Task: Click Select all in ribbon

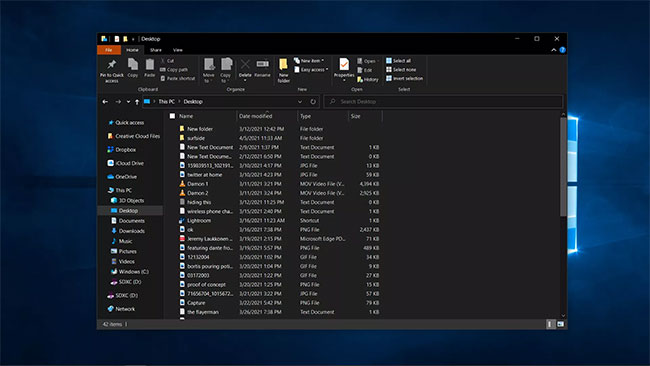Action: [398, 61]
